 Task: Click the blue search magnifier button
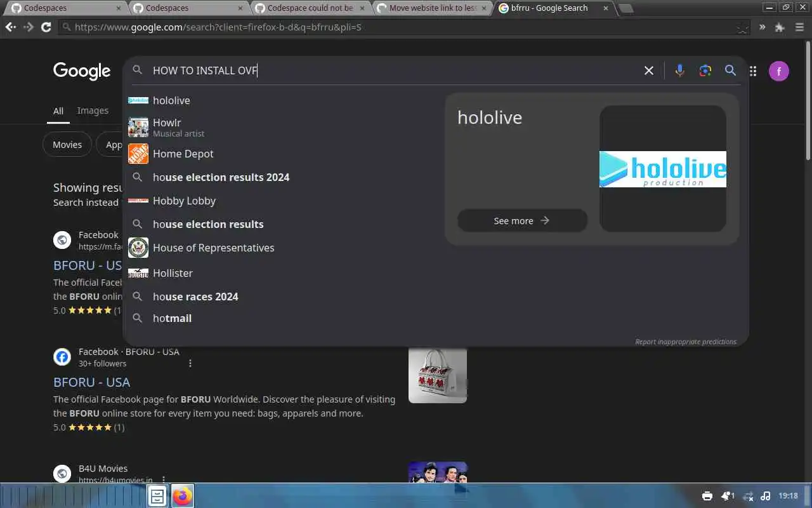(x=730, y=70)
